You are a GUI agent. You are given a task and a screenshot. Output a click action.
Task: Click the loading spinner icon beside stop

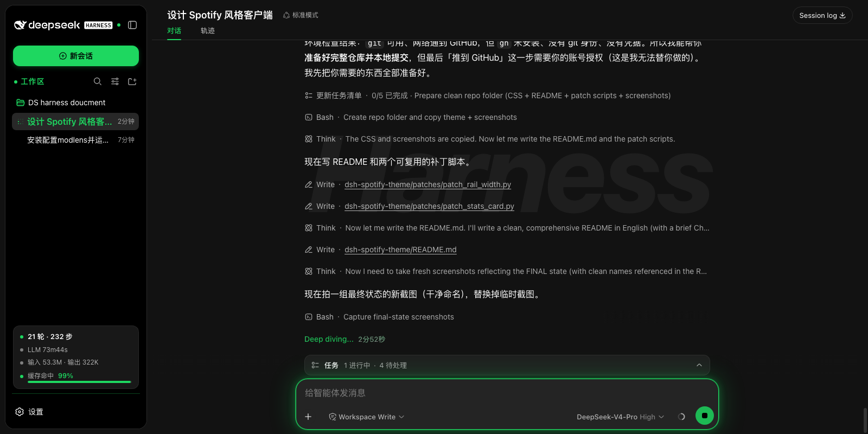click(x=681, y=417)
